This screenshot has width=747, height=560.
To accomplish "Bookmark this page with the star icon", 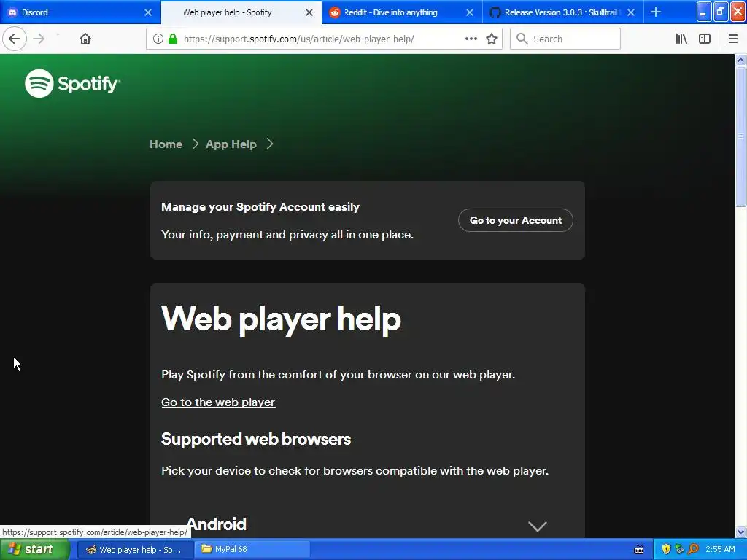I will [492, 39].
